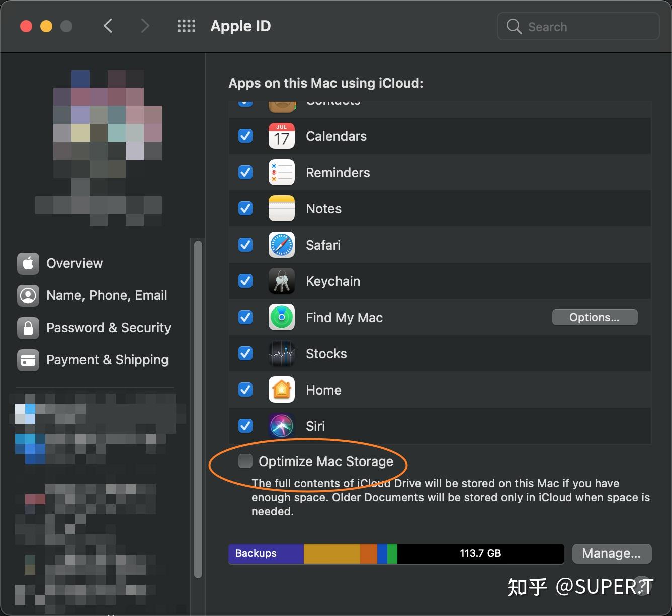
Task: Click the Home house icon
Action: pos(282,390)
